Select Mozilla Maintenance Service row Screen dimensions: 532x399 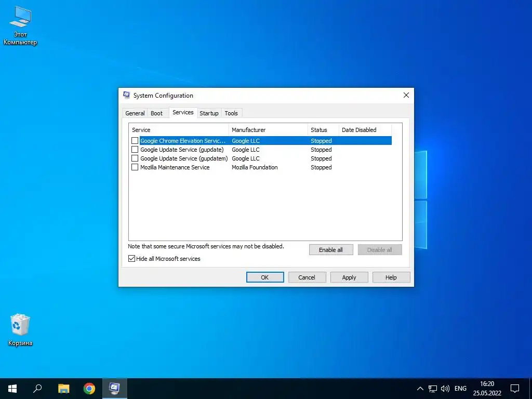pyautogui.click(x=261, y=167)
